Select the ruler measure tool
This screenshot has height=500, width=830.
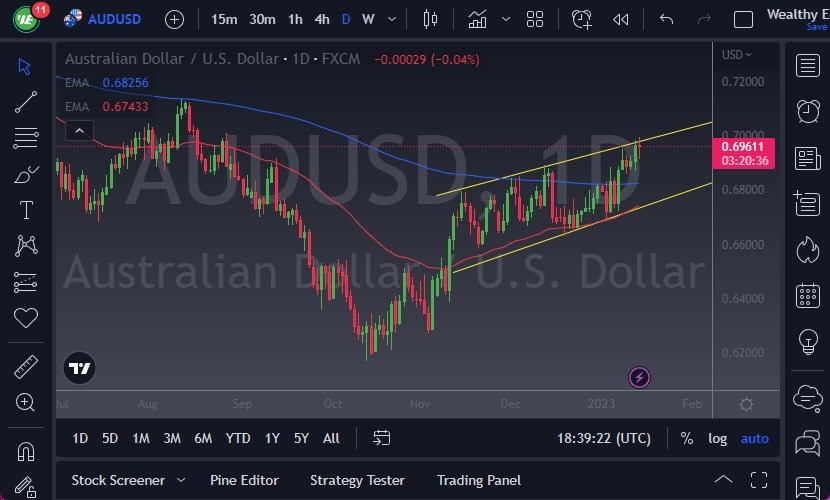pyautogui.click(x=25, y=367)
